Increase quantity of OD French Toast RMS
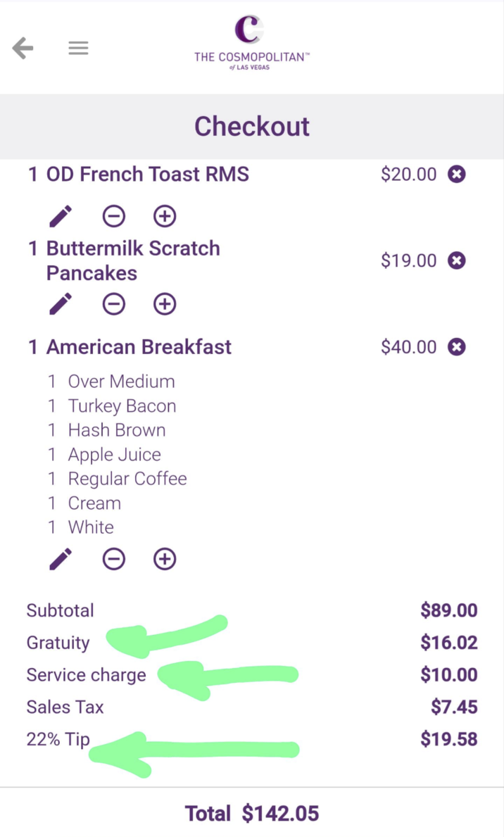This screenshot has height=837, width=504. pyautogui.click(x=164, y=216)
